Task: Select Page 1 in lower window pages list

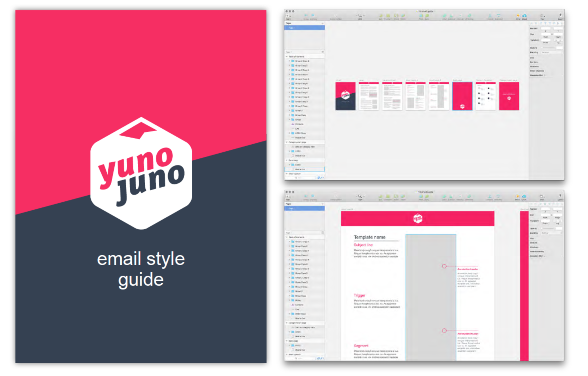Action: pos(305,209)
